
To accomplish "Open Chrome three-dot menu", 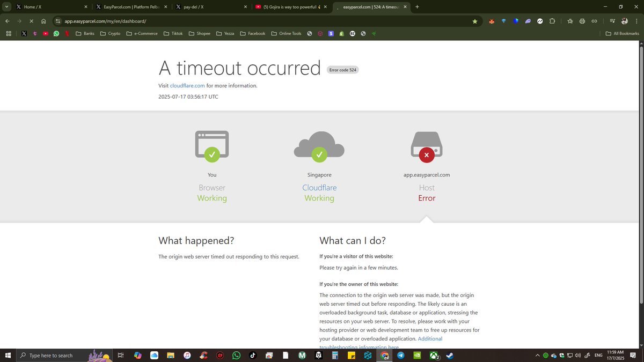I will [636, 21].
